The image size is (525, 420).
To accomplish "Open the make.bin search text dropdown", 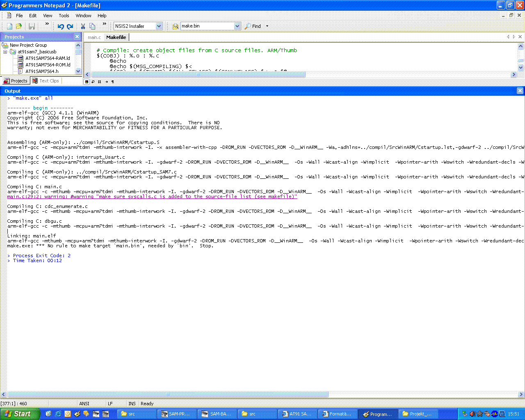I will (x=237, y=26).
